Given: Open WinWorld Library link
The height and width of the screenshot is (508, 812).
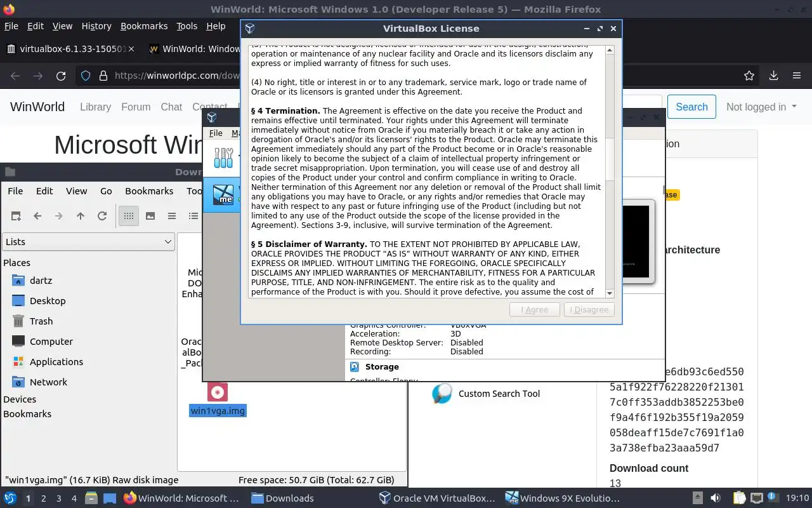Looking at the screenshot, I should [95, 107].
